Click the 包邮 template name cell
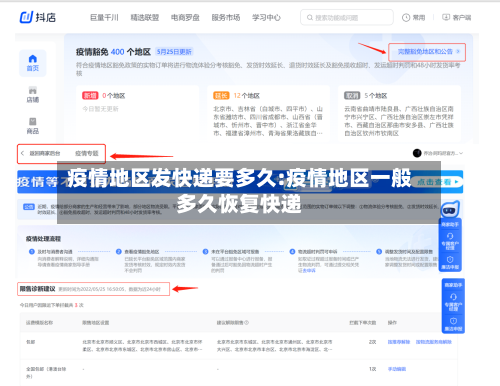The width and height of the screenshot is (500, 386). point(30,342)
